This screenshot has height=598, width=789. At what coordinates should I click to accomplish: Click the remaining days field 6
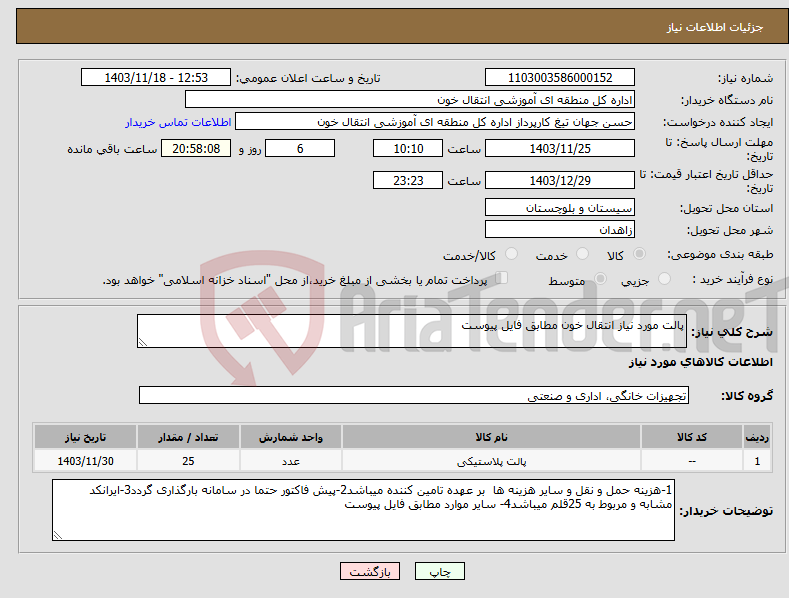[300, 148]
